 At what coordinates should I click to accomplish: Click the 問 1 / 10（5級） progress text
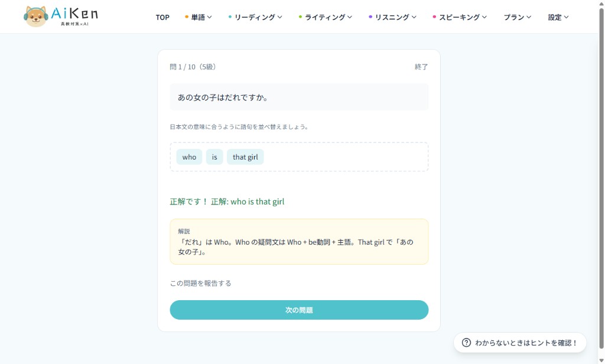193,67
